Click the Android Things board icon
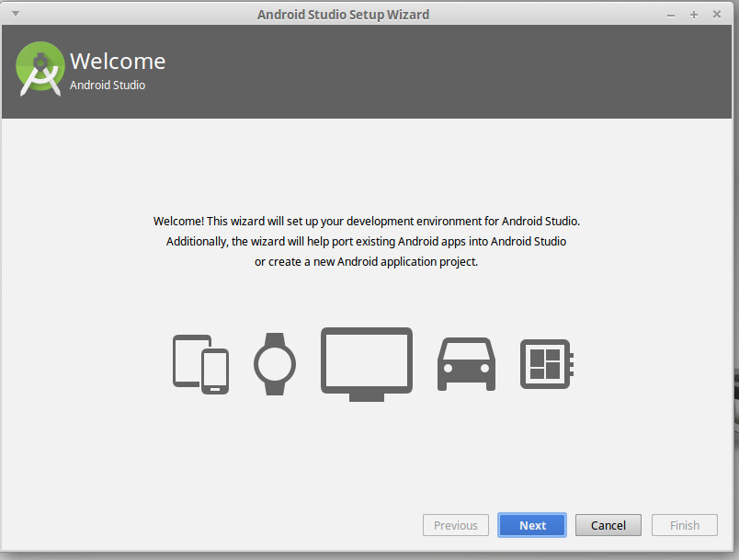The image size is (739, 560). pos(547,364)
